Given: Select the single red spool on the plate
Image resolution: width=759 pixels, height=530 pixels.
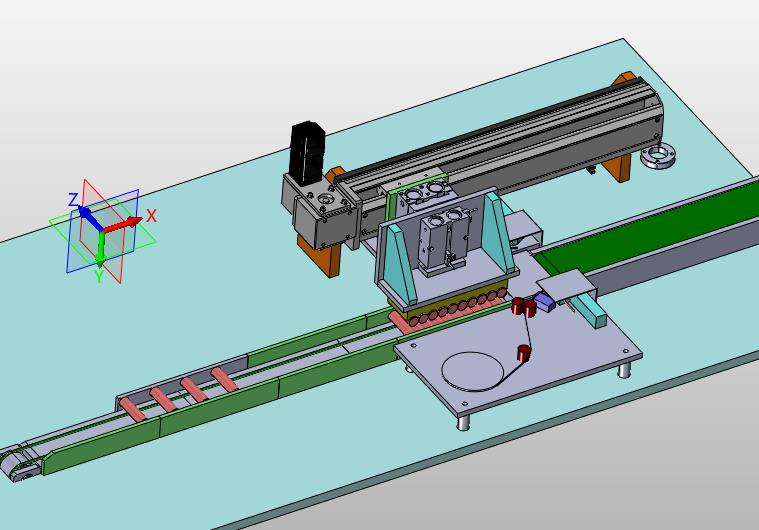Looking at the screenshot, I should pos(524,352).
